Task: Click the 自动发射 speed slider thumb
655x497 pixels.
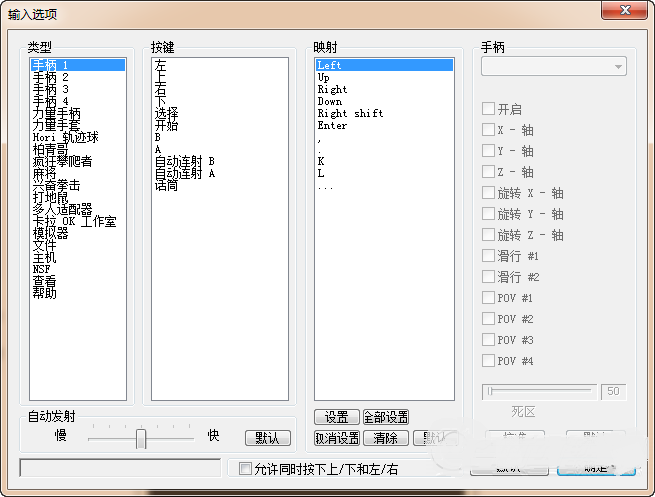Action: pyautogui.click(x=141, y=438)
